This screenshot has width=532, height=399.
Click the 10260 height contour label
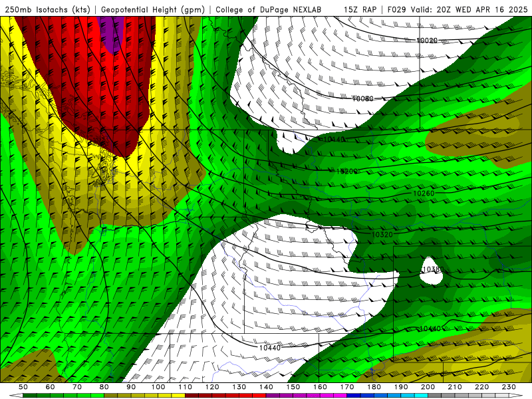424,194
